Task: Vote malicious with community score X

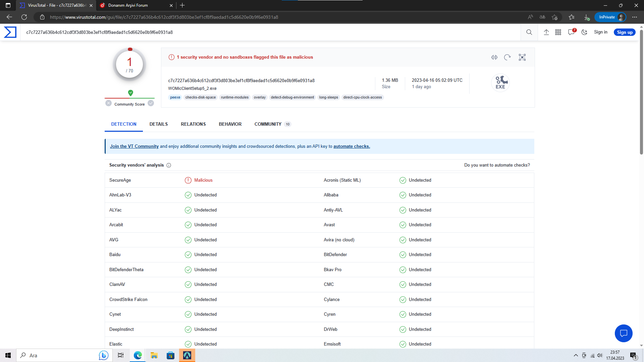Action: tap(108, 103)
